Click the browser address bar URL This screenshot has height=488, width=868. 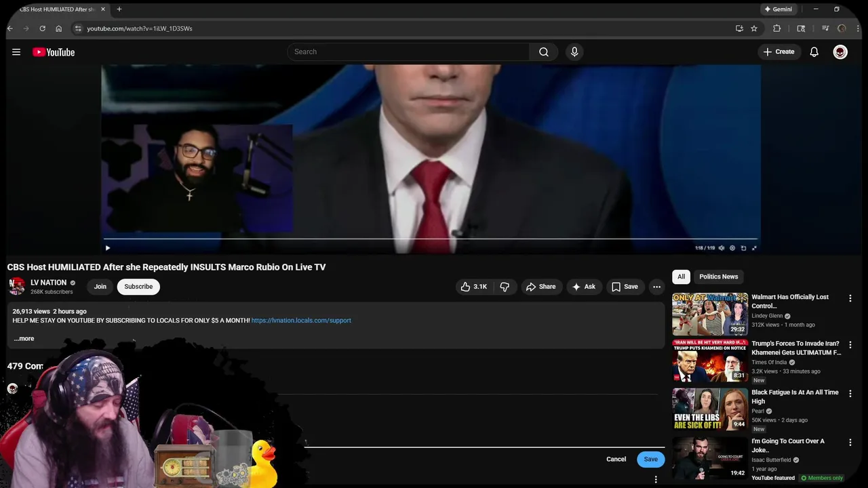tap(140, 28)
